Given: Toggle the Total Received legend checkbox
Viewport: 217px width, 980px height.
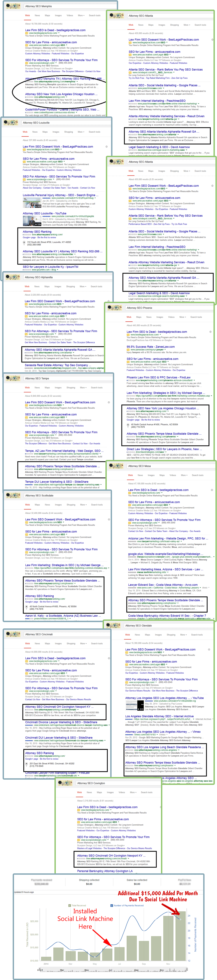Looking at the screenshot, I should tap(70, 905).
